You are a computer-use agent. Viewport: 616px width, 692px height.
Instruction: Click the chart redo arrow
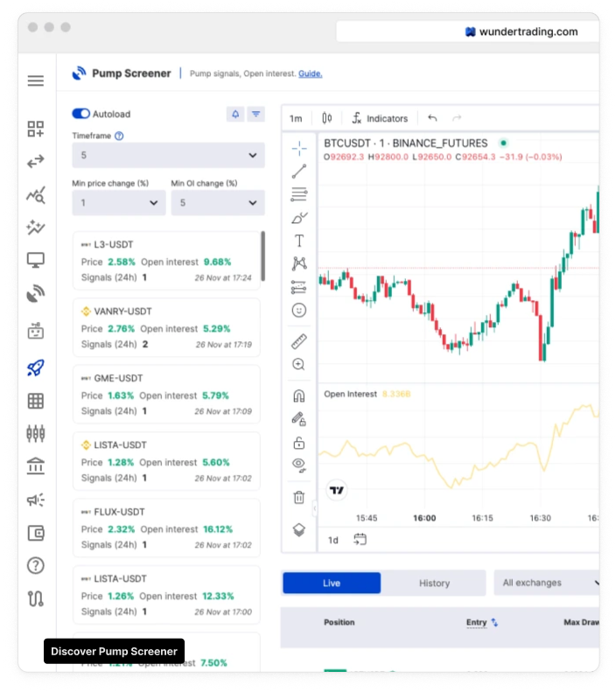[457, 118]
